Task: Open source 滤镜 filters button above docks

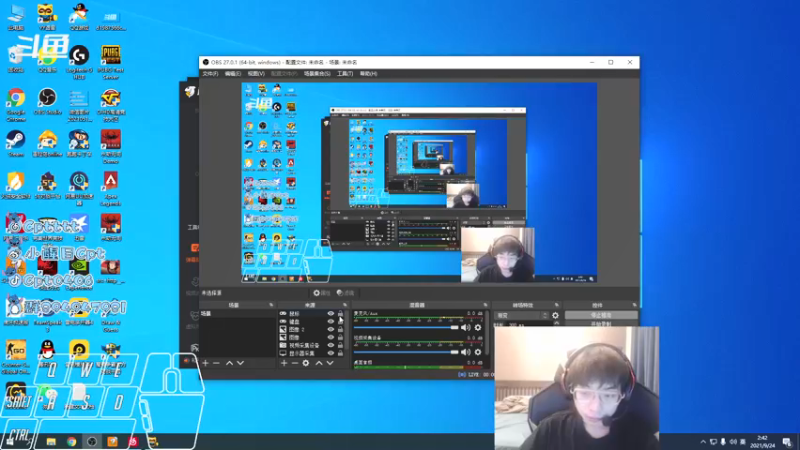Action: (345, 293)
